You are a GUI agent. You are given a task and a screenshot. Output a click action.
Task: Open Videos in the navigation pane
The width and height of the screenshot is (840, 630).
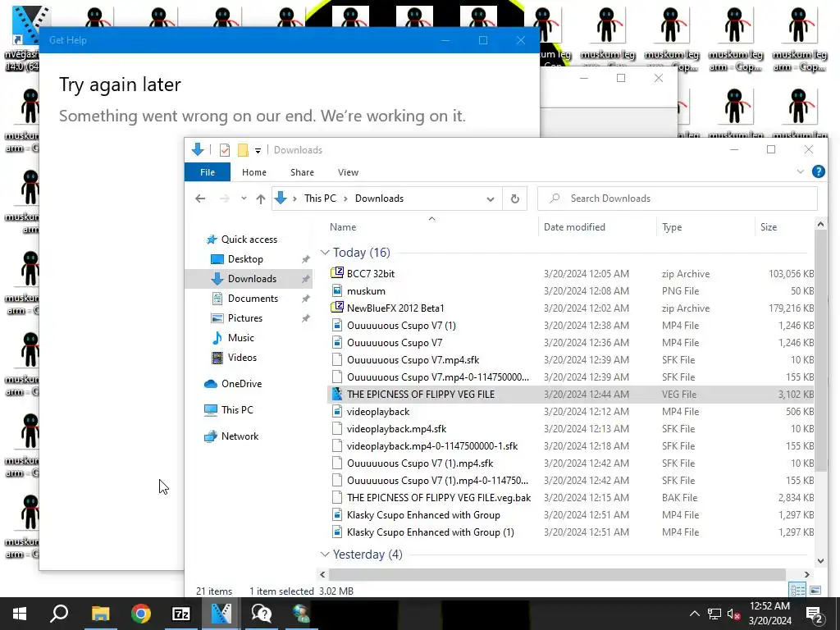tap(242, 358)
